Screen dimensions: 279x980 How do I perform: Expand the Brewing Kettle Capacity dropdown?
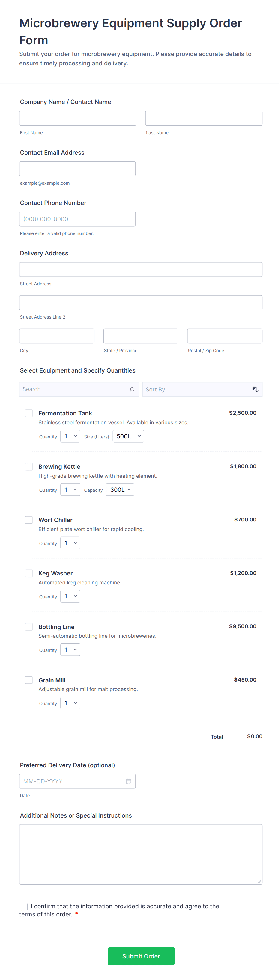[120, 490]
